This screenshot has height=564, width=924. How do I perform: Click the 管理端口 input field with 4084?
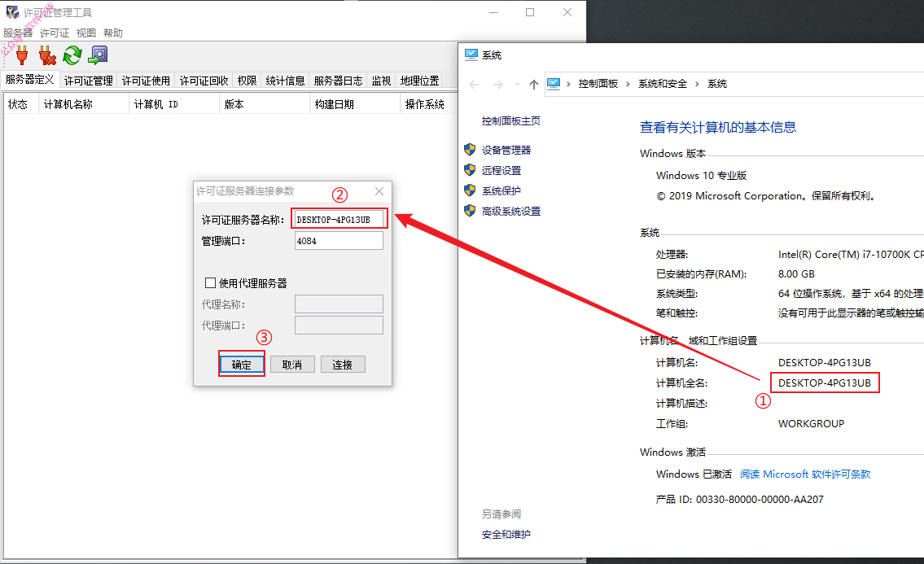coord(339,240)
